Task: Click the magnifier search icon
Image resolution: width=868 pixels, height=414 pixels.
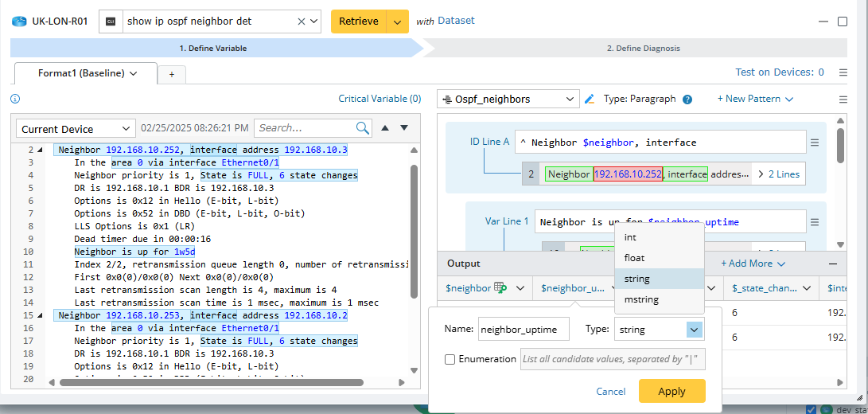Action: coord(363,128)
